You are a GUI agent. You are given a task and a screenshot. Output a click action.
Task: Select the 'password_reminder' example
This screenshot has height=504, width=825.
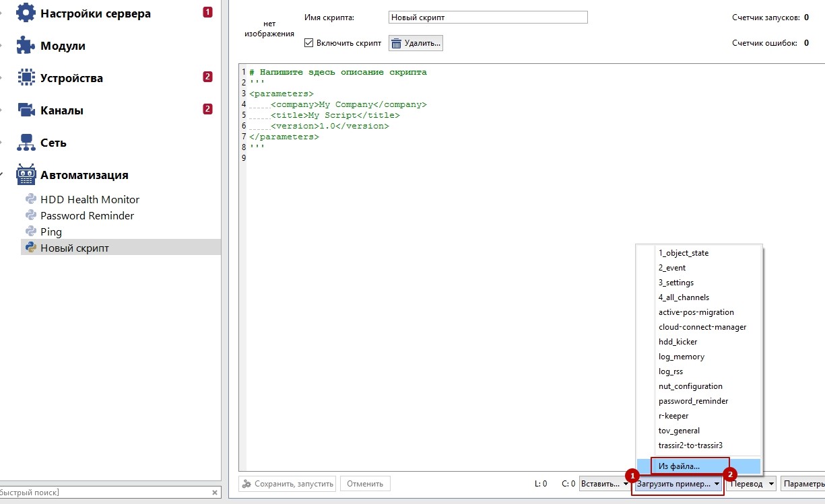coord(693,401)
